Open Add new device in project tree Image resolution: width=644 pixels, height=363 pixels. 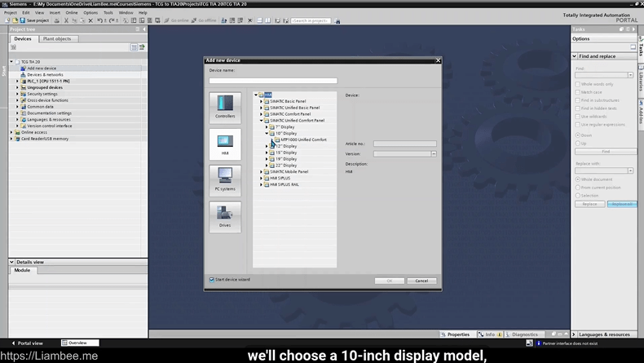(x=41, y=69)
